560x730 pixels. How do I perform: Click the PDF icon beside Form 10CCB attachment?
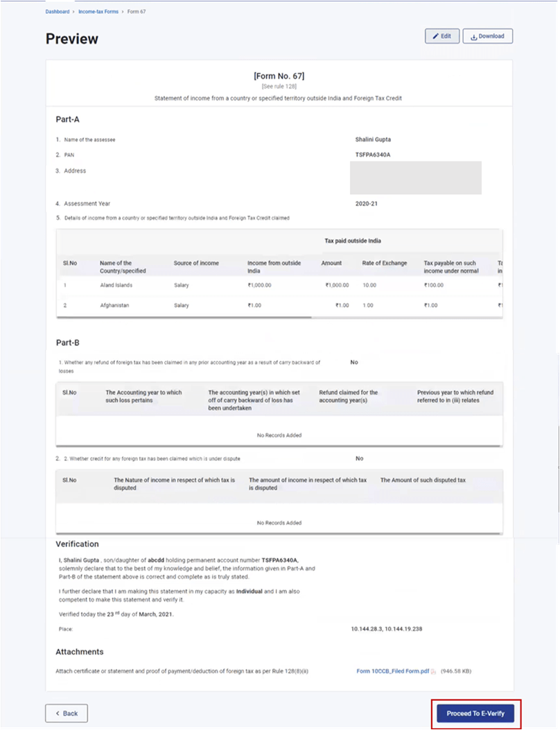[432, 670]
